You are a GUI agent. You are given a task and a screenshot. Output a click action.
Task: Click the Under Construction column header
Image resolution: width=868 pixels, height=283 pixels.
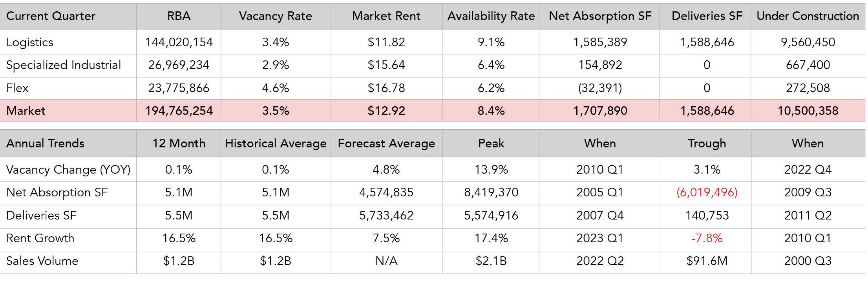coord(808,16)
